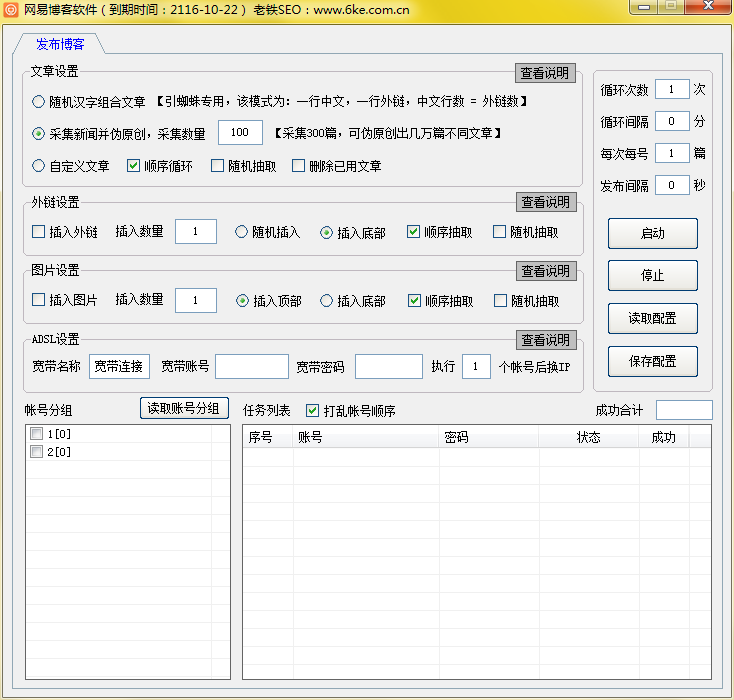Switch to the 发布博客 tab
Viewport: 734px width, 700px height.
pyautogui.click(x=60, y=44)
